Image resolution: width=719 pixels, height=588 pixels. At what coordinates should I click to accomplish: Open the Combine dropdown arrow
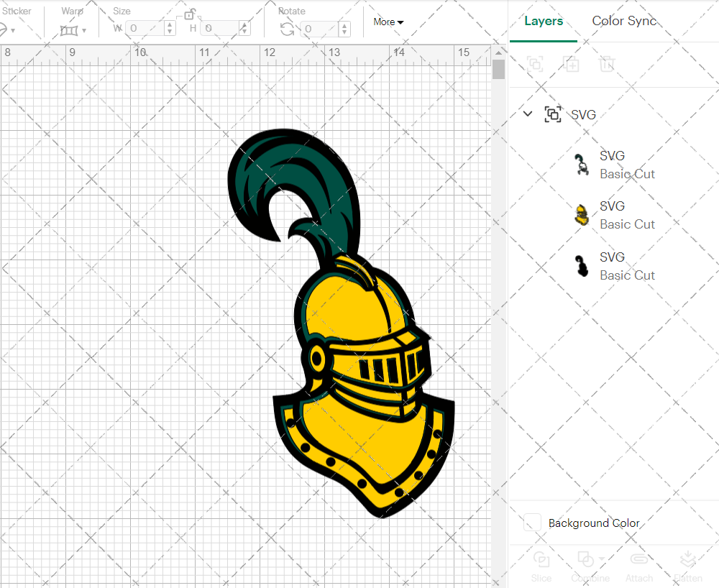click(602, 559)
